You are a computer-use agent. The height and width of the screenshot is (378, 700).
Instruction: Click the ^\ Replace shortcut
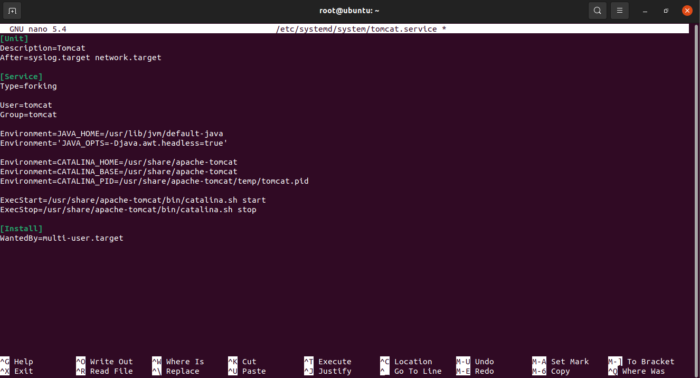coord(175,371)
